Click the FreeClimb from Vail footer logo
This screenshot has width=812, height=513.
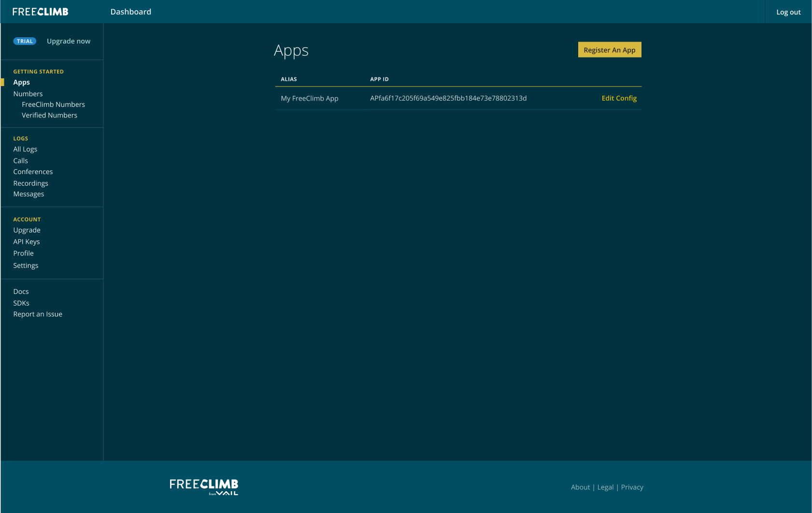(x=204, y=487)
